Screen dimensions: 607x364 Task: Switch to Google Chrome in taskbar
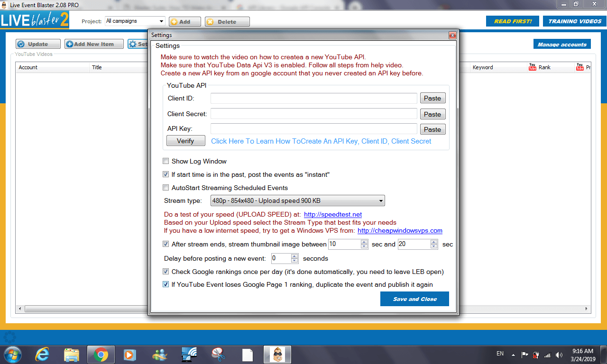click(101, 355)
